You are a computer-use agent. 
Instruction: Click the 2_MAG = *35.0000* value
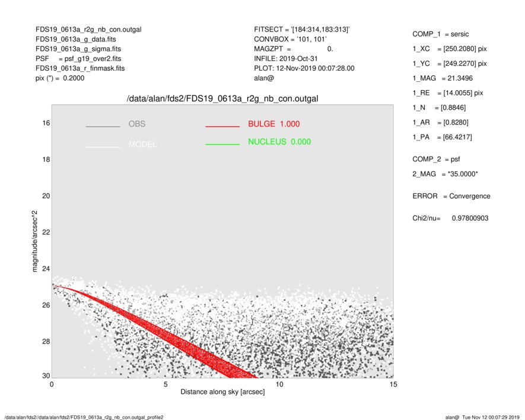(x=445, y=174)
